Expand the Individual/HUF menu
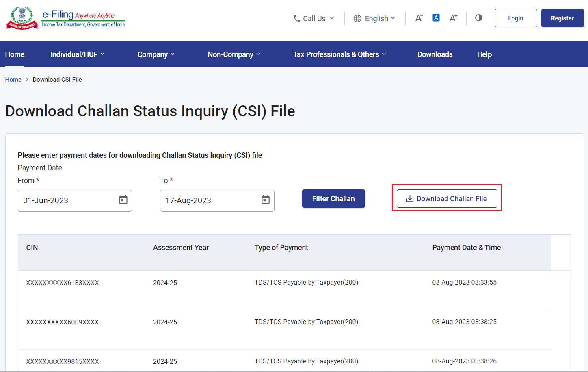Image resolution: width=588 pixels, height=372 pixels. [77, 54]
